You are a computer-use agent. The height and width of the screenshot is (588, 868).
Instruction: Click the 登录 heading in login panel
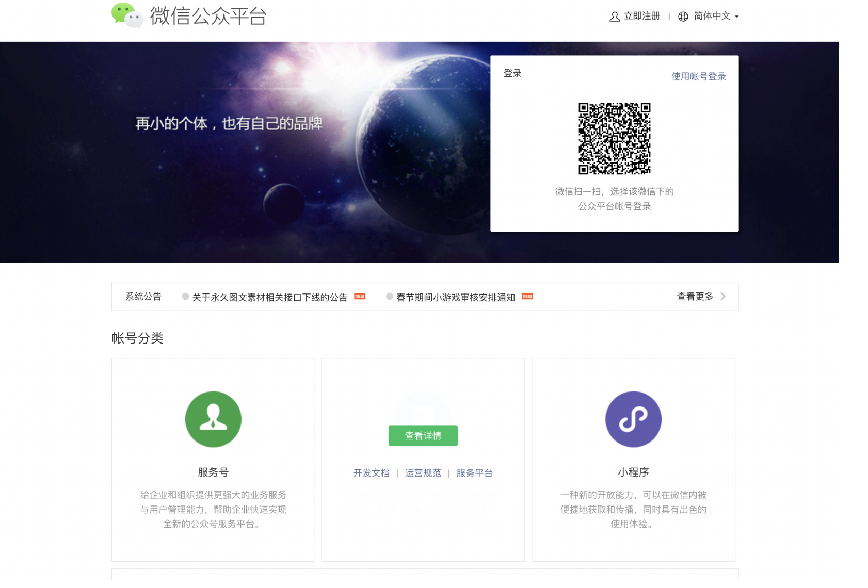512,73
